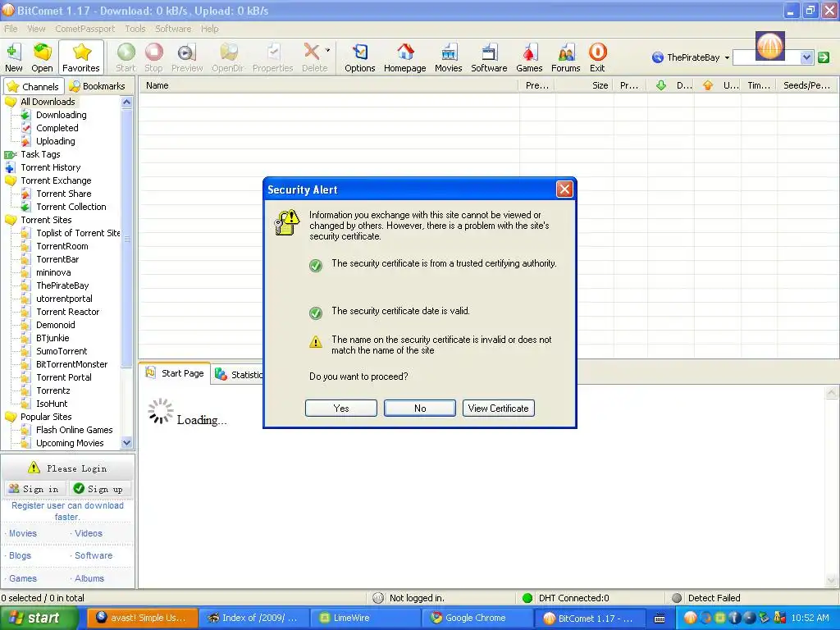Click Yes to proceed in Security Alert
This screenshot has width=840, height=630.
(340, 409)
